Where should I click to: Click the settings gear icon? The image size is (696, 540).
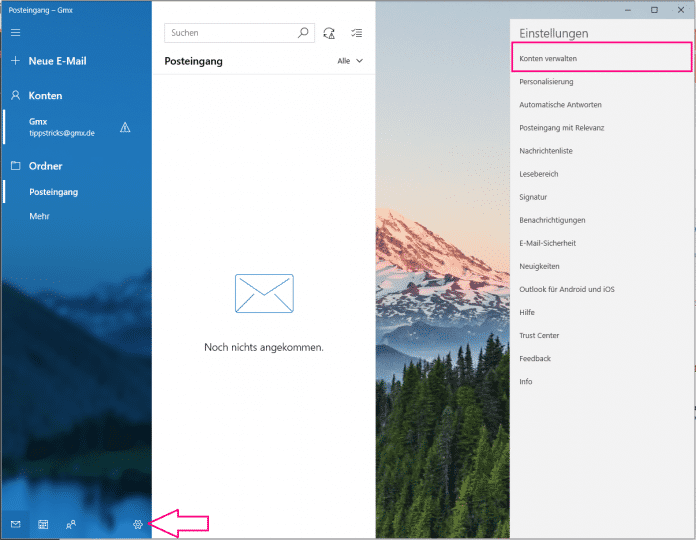(138, 524)
